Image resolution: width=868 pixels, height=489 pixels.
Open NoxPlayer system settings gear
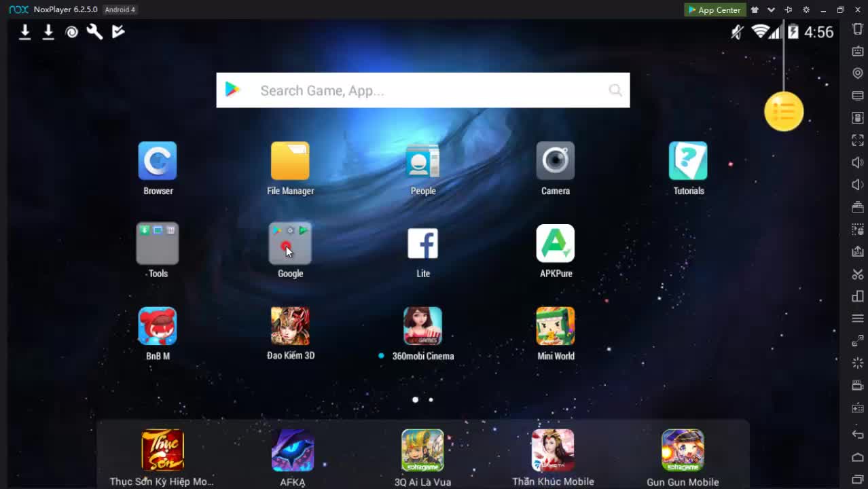806,10
